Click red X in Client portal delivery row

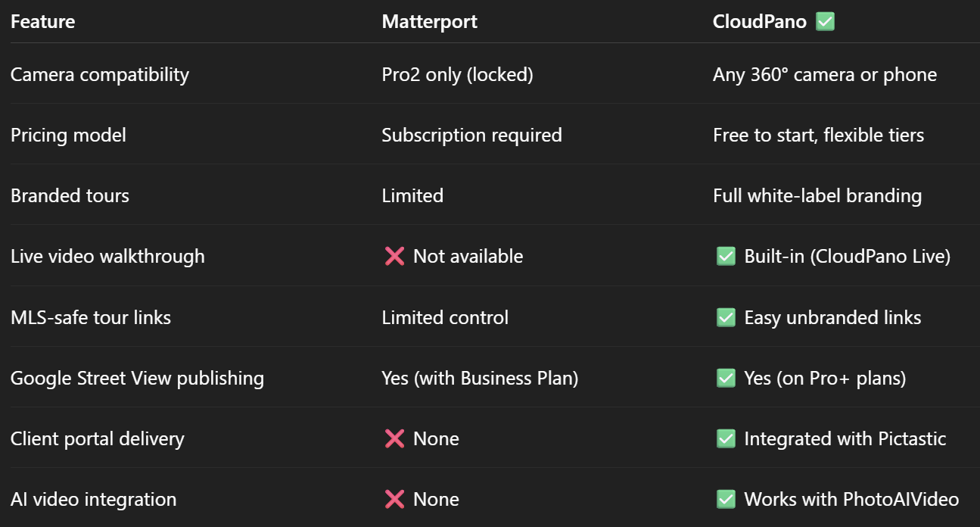click(x=394, y=439)
